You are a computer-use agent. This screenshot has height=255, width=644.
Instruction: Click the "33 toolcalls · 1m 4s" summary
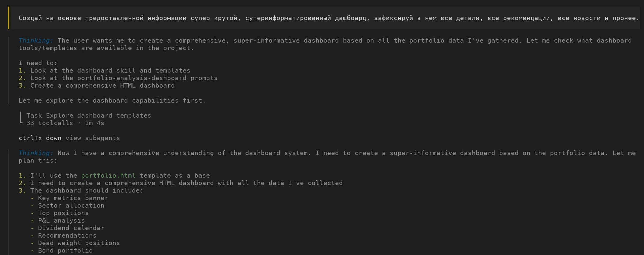click(x=65, y=123)
